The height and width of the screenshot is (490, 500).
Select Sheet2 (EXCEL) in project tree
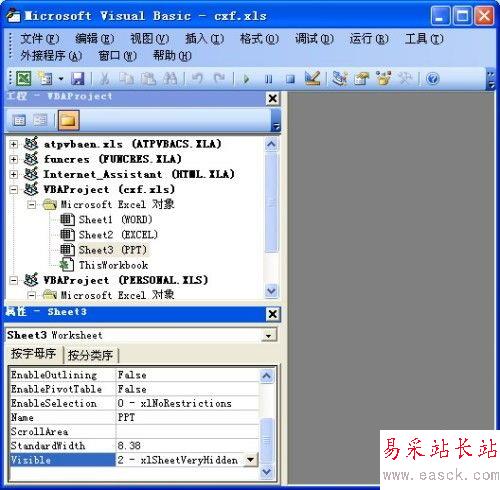[118, 235]
